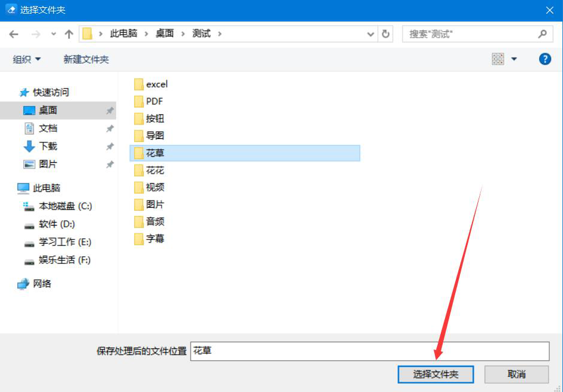The width and height of the screenshot is (563, 392).
Task: Click pin icon next to 桌面
Action: (110, 111)
